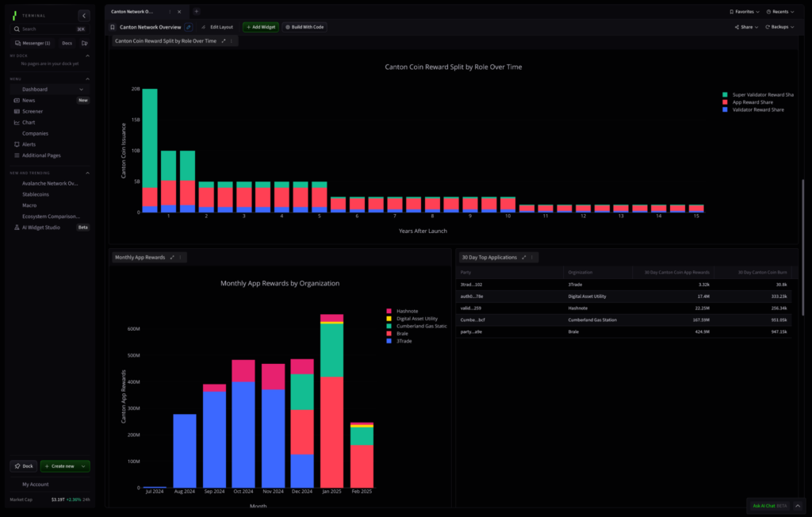Open News from the sidebar menu

[x=29, y=101]
